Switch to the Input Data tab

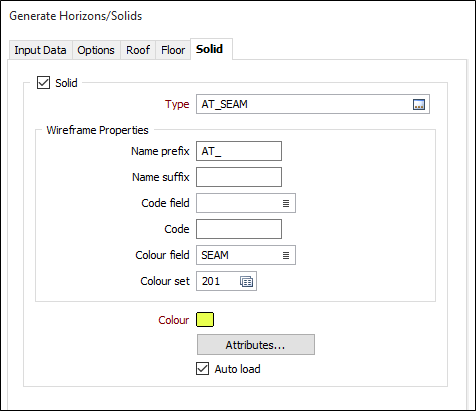40,50
